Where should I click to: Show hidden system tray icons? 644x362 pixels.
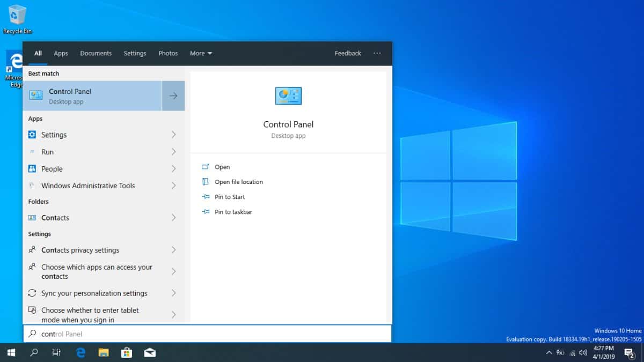(x=548, y=352)
